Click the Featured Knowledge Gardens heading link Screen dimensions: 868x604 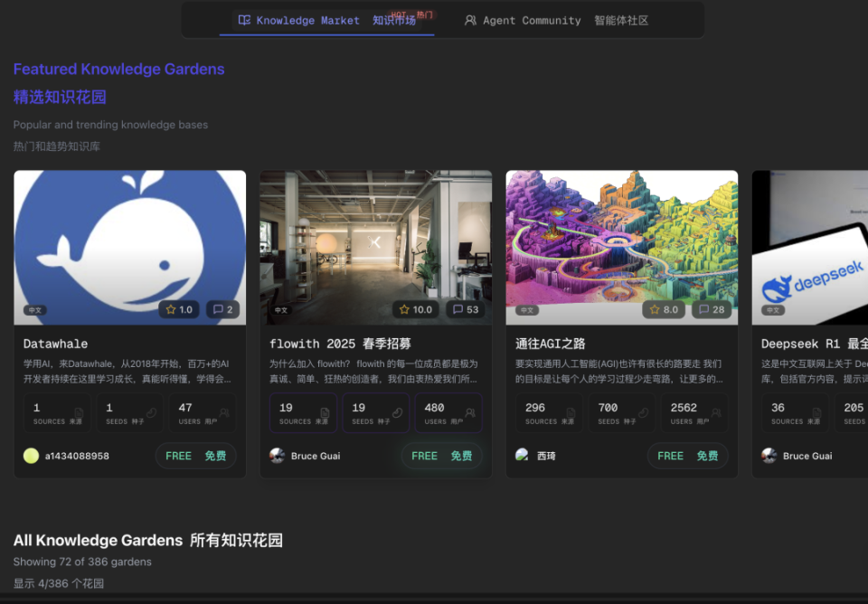[118, 69]
